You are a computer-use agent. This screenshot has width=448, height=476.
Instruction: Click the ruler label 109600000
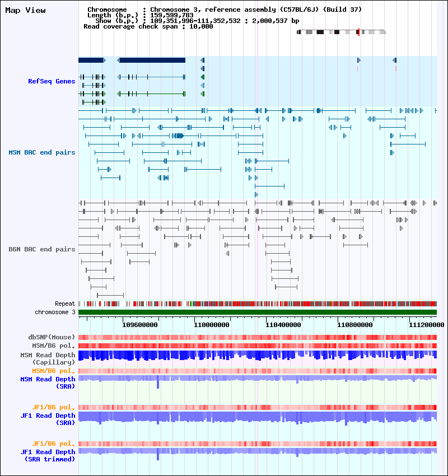click(140, 325)
